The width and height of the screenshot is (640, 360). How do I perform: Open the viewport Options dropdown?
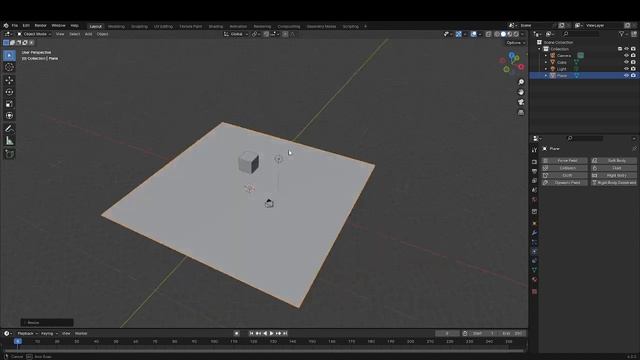tap(516, 43)
